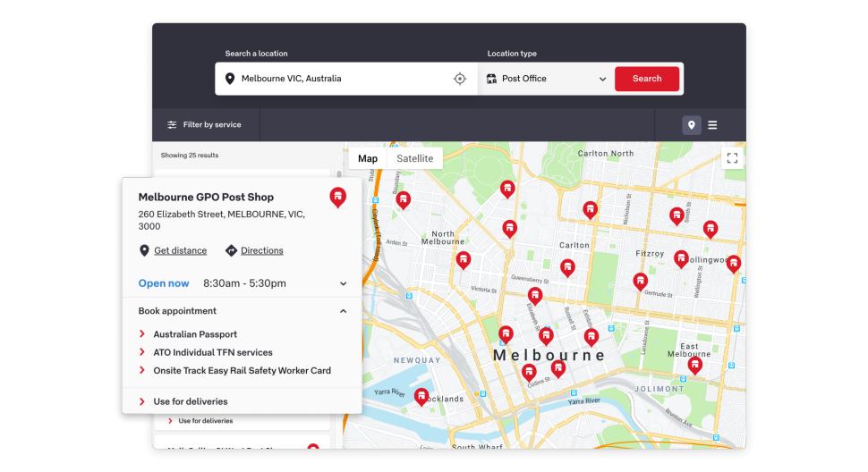
Task: Click the Search a location input field
Action: [x=340, y=79]
